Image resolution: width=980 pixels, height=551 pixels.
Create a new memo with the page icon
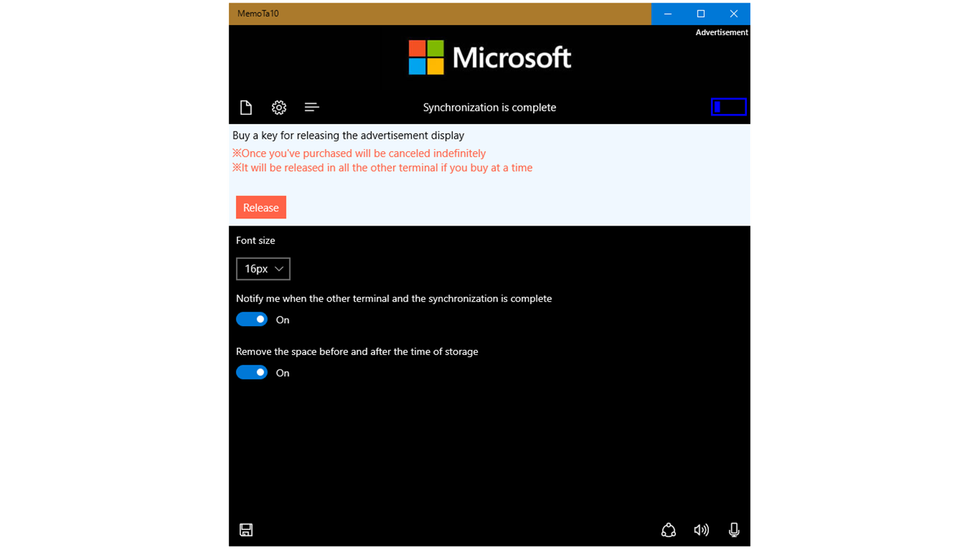click(246, 107)
